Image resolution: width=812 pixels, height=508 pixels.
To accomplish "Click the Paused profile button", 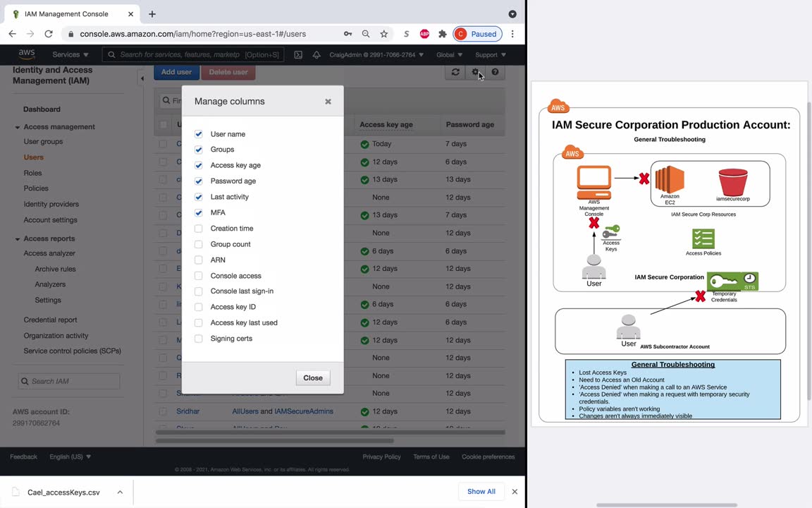I will coord(477,34).
